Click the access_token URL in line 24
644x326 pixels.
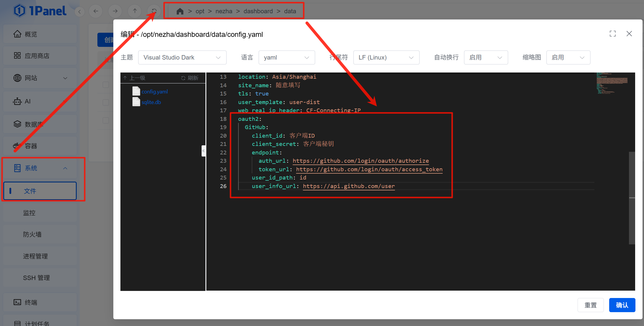tap(369, 169)
